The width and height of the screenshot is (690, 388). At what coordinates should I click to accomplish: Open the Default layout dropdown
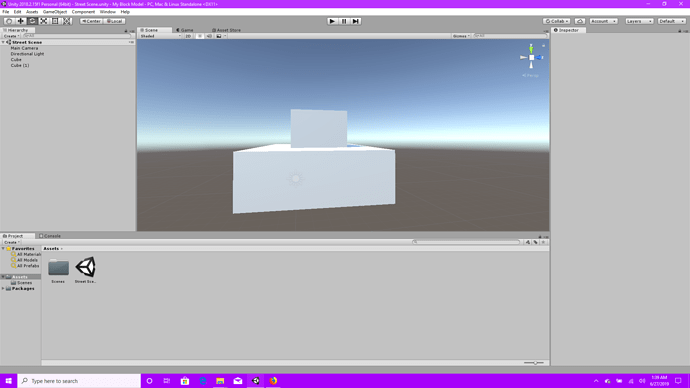(x=672, y=21)
